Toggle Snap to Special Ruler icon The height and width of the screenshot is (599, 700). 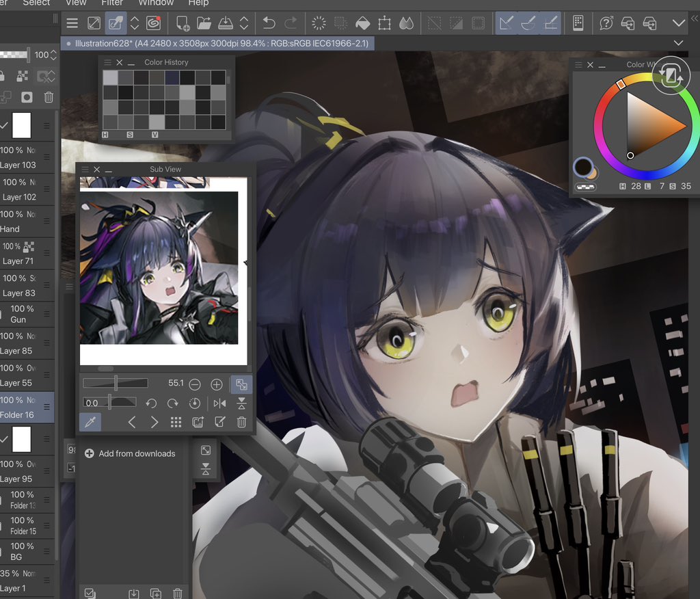[528, 23]
